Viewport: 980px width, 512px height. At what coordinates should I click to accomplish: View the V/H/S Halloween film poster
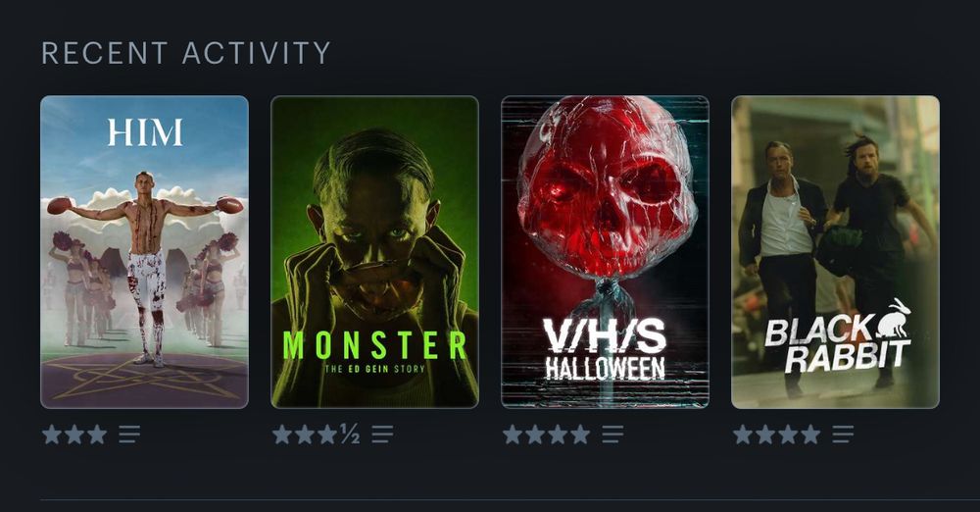(x=605, y=252)
